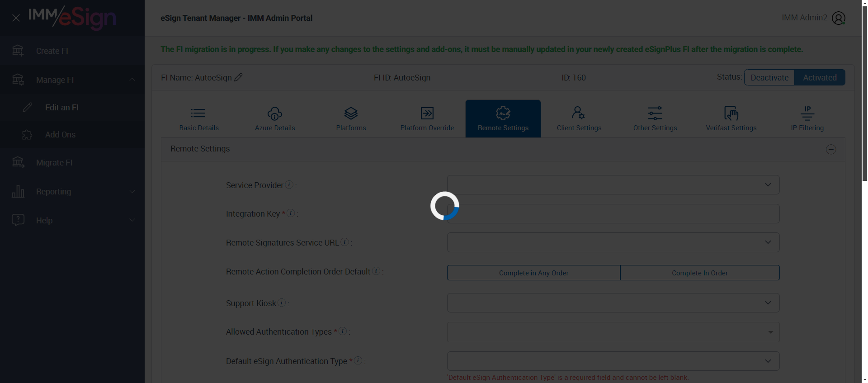868x383 pixels.
Task: Collapse the Manage FI menu chevron
Action: 132,80
